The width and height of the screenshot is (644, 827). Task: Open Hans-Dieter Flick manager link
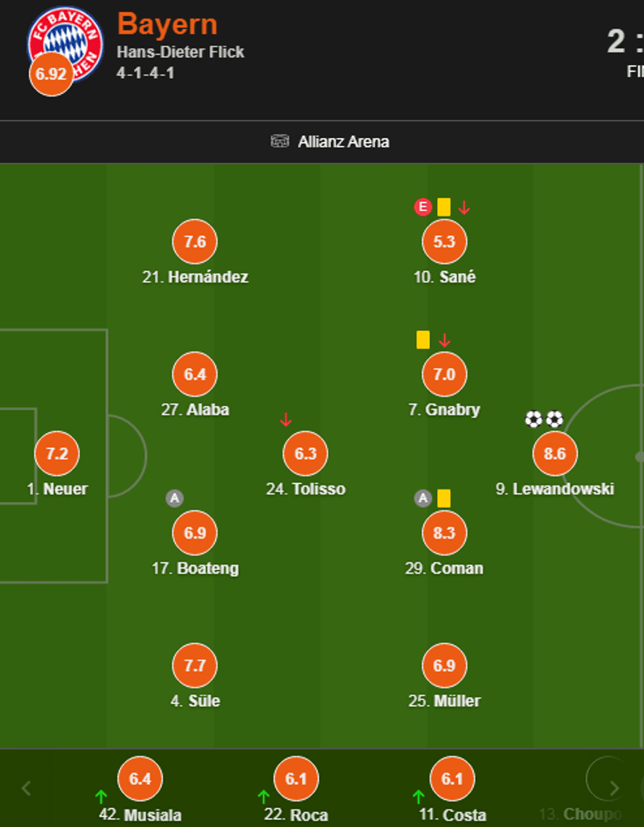click(180, 52)
